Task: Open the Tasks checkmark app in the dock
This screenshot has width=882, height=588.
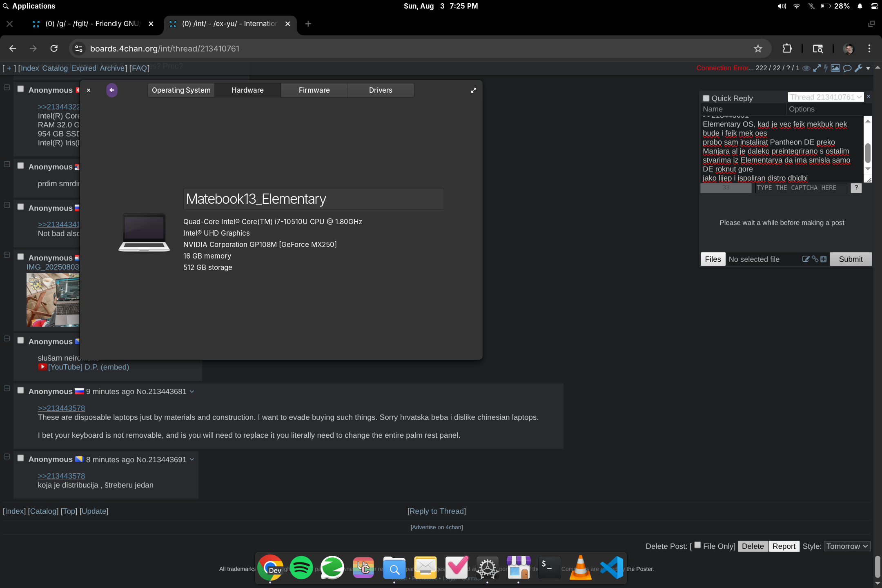Action: [x=457, y=568]
